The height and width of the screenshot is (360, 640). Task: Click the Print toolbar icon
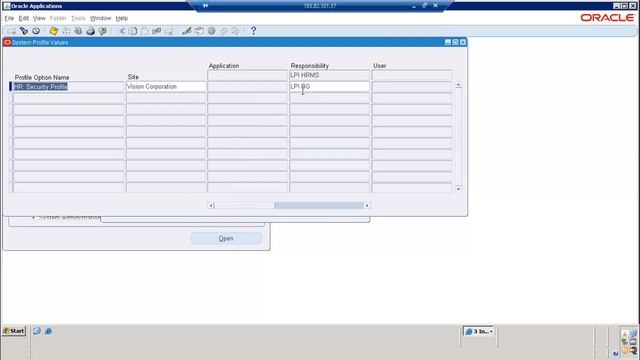coord(90,31)
